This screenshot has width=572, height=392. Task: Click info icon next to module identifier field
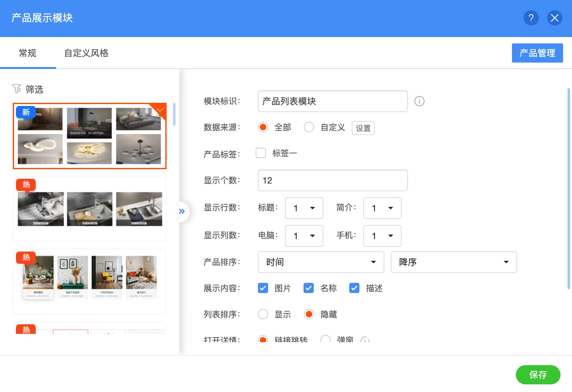(x=419, y=101)
